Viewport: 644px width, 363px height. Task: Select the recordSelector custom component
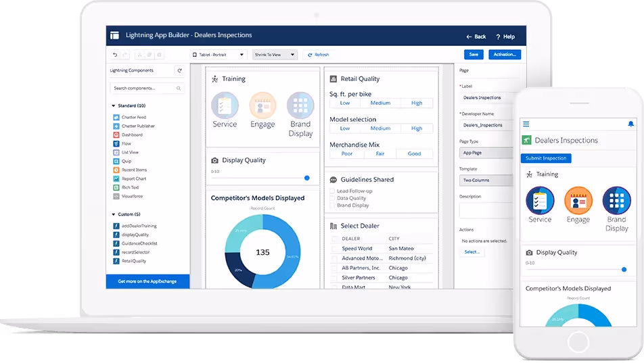coord(131,252)
